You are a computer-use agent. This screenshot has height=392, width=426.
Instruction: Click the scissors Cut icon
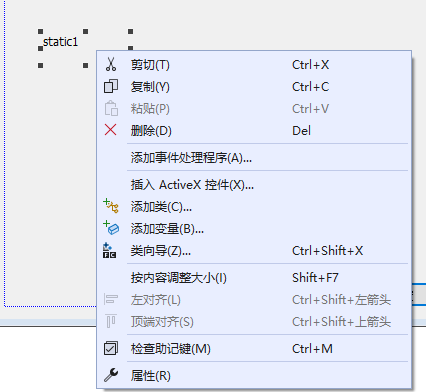coord(111,64)
